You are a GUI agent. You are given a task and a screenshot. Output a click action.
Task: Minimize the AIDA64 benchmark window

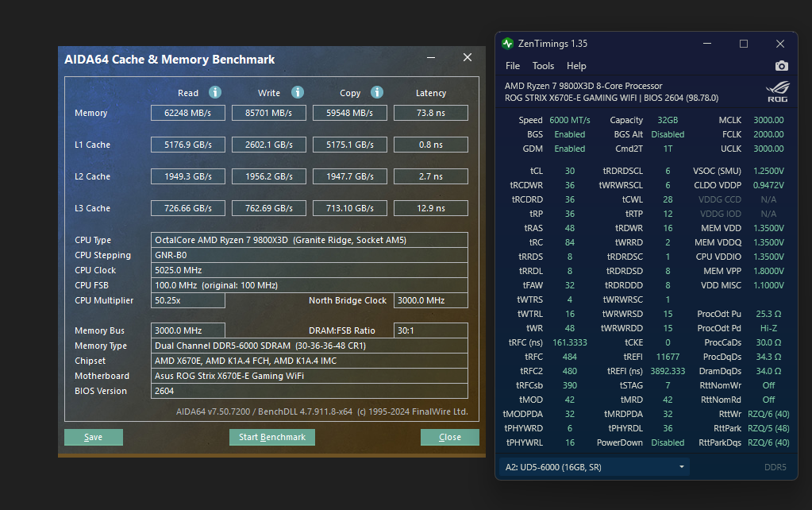(431, 57)
